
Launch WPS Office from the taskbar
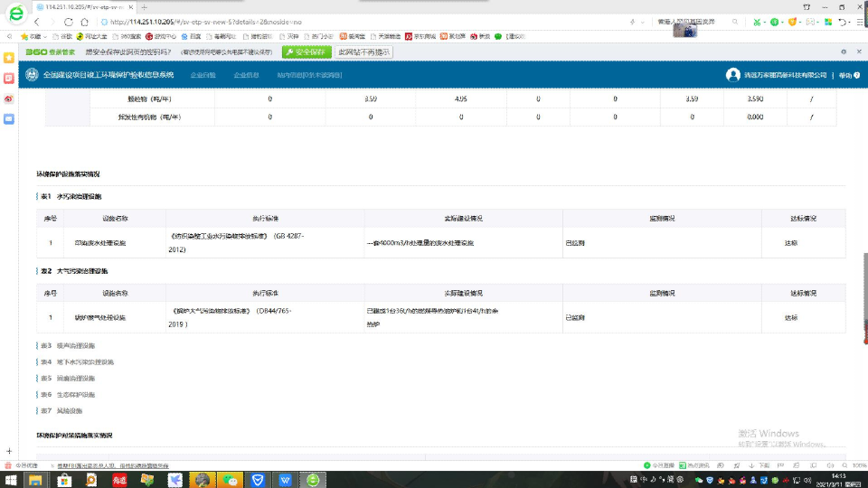pos(285,479)
